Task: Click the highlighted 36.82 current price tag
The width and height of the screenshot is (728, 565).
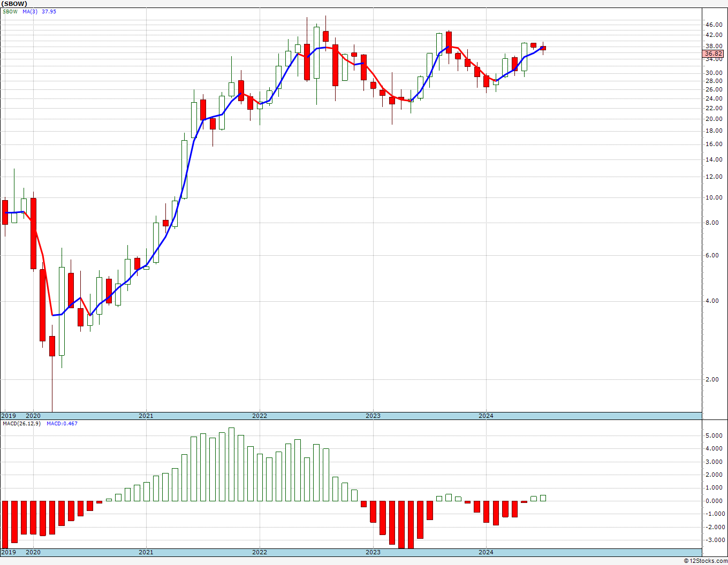Action: click(714, 54)
